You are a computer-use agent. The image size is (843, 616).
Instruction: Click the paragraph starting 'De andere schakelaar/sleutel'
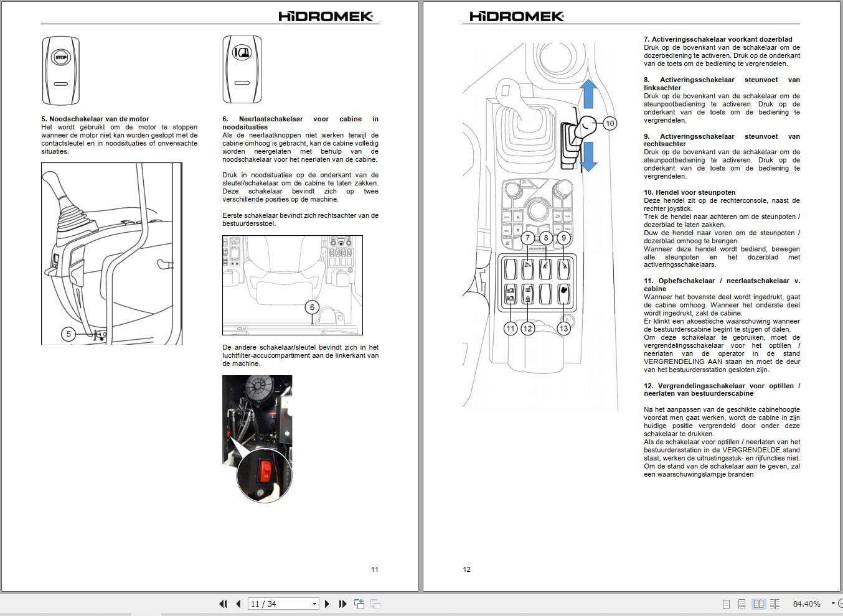coord(300,355)
